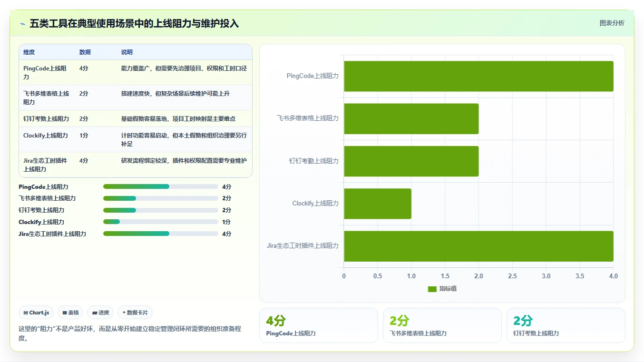Click the 4.0 x-axis tick label
Image resolution: width=644 pixels, height=362 pixels.
coord(613,276)
